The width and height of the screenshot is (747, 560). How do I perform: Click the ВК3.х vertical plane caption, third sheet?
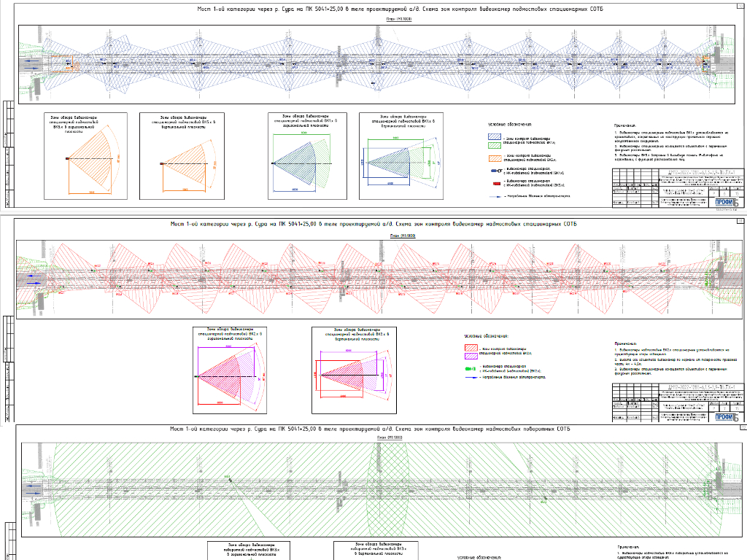point(378,548)
